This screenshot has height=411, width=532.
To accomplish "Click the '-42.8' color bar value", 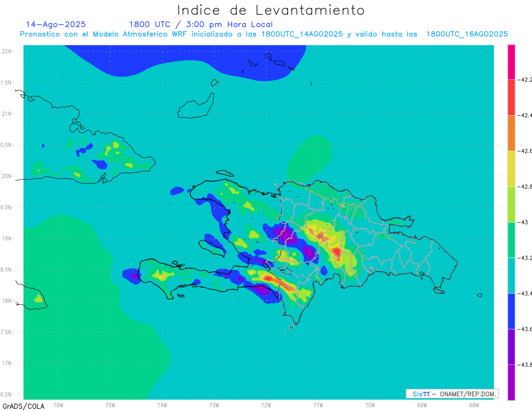I will [x=525, y=187].
